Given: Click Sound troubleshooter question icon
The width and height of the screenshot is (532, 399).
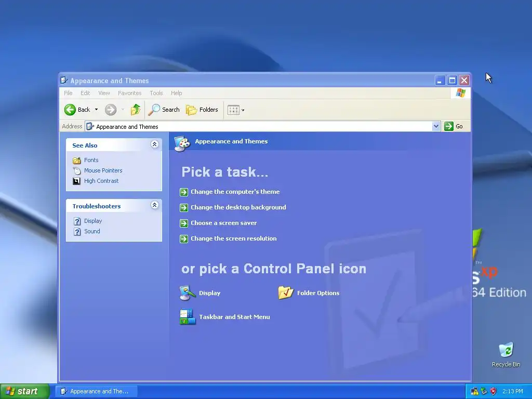Looking at the screenshot, I should click(77, 231).
